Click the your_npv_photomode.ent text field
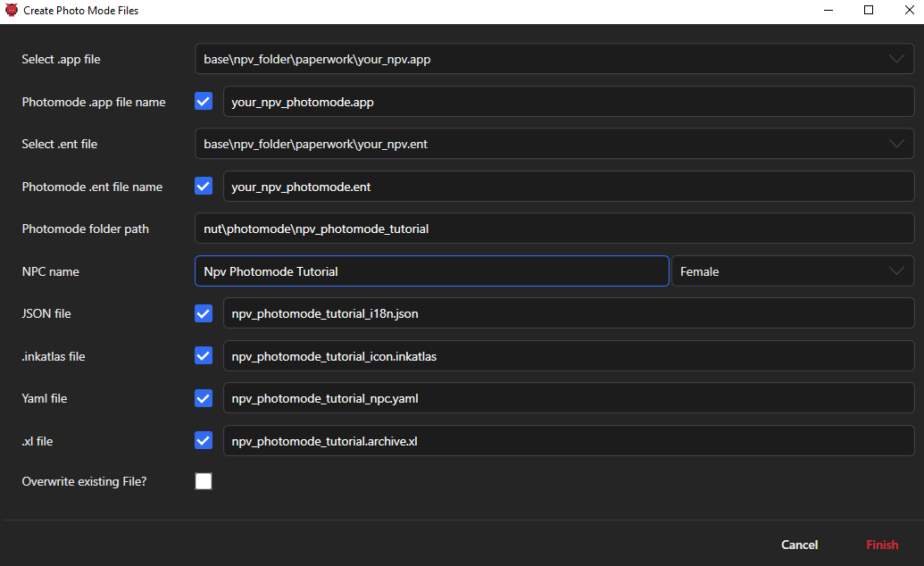The width and height of the screenshot is (924, 566). (568, 187)
